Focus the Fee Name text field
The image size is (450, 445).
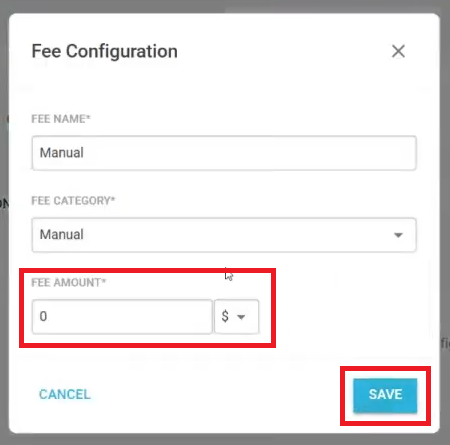[x=224, y=153]
